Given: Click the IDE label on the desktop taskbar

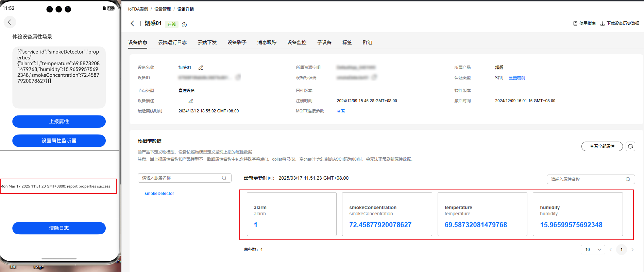Looking at the screenshot, I should click(13, 267).
